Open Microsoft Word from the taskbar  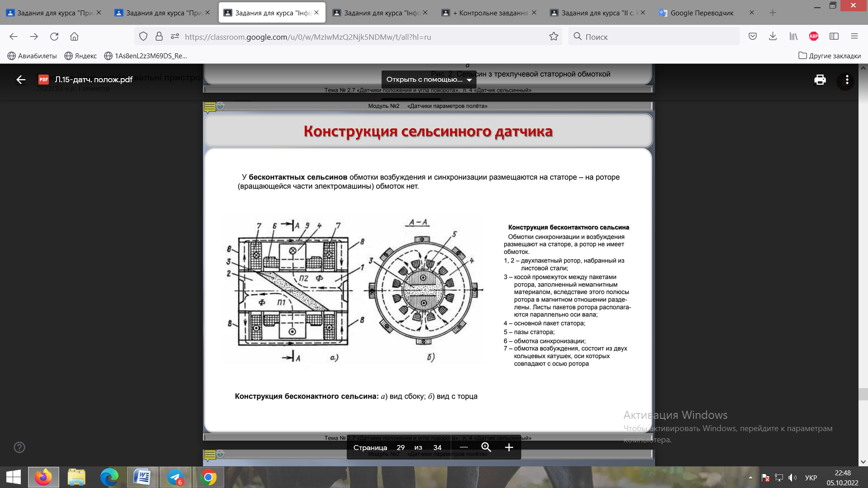[142, 477]
